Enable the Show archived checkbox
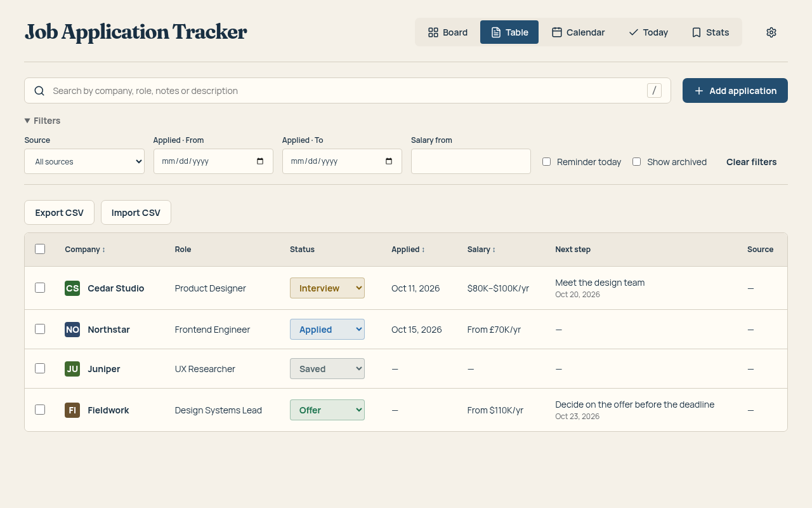 [x=636, y=162]
